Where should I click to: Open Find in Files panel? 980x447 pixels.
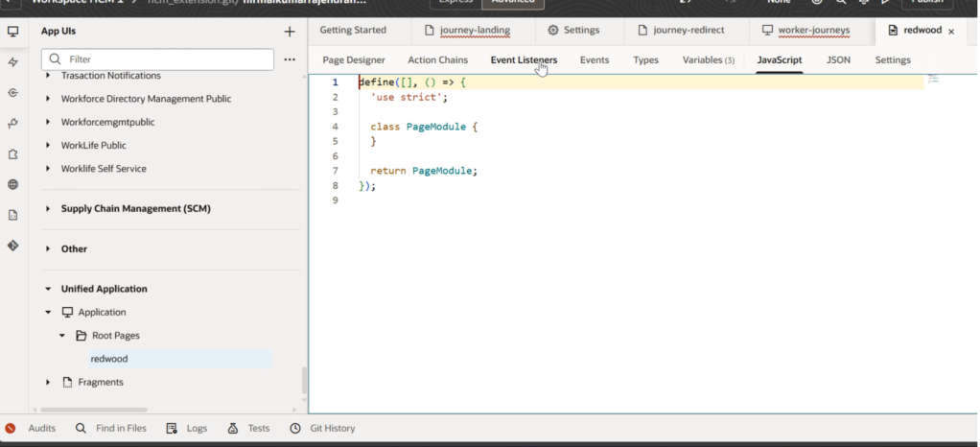[x=121, y=428]
